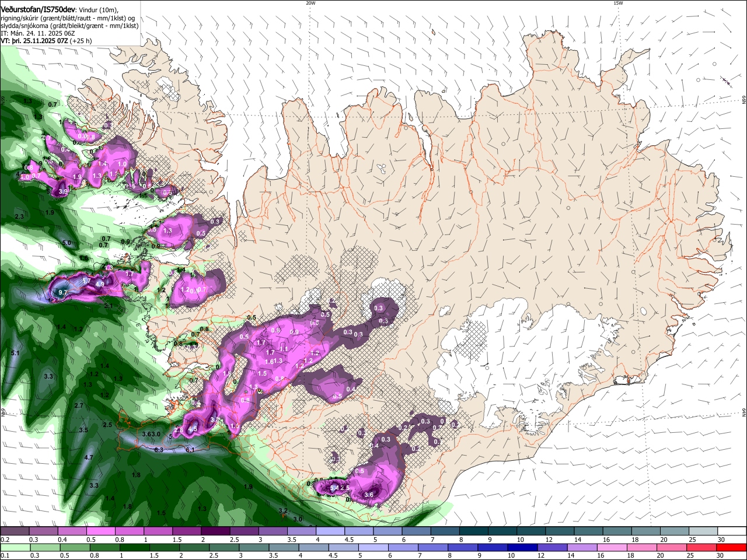Image resolution: width=747 pixels, height=560 pixels.
Task: Click the 3.2 value off the south coast
Action: pyautogui.click(x=283, y=511)
